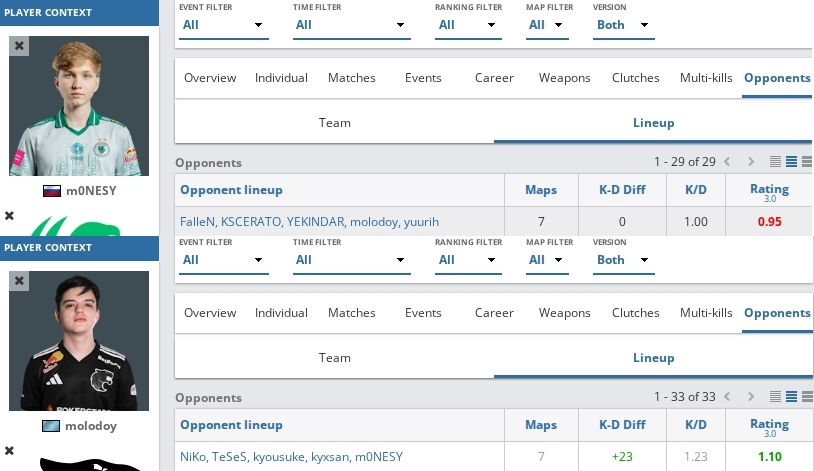Open Weapons tab in molodoy panel
This screenshot has width=814, height=471.
[x=564, y=313]
